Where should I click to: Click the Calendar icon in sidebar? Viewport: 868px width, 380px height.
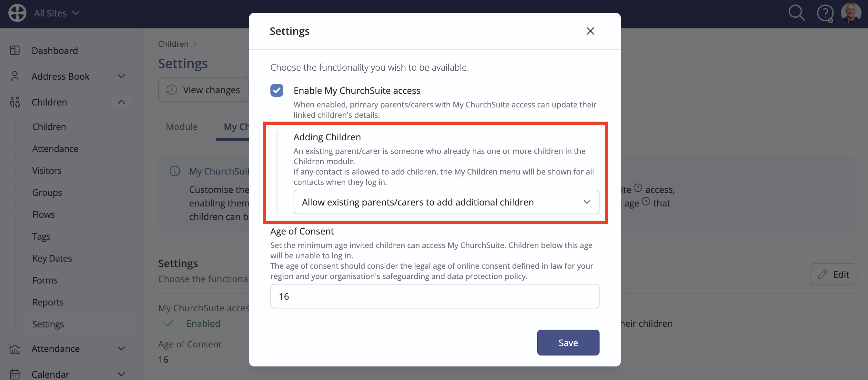click(x=15, y=374)
